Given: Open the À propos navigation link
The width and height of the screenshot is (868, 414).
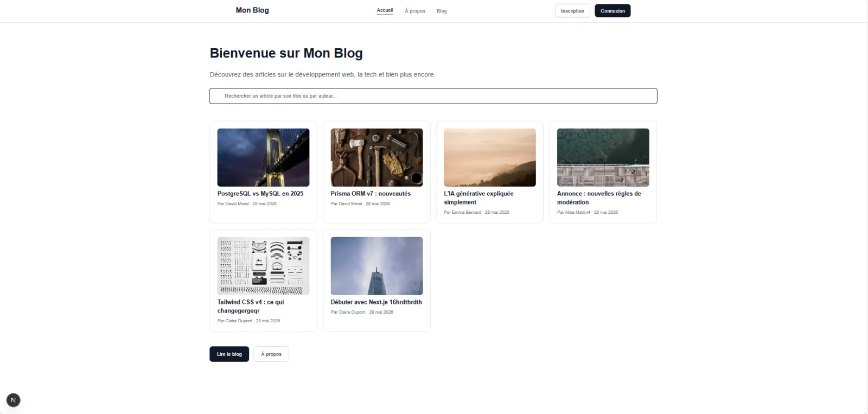Looking at the screenshot, I should point(415,11).
